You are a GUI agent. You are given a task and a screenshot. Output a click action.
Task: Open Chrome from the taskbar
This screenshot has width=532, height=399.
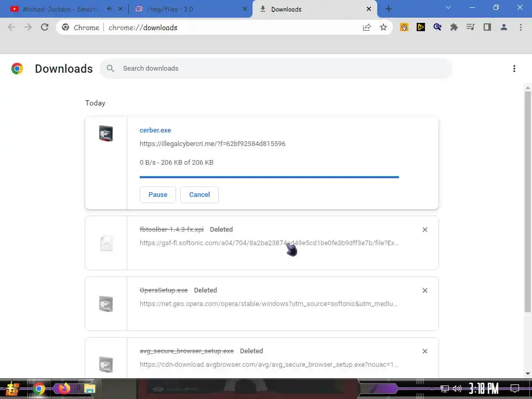(38, 389)
